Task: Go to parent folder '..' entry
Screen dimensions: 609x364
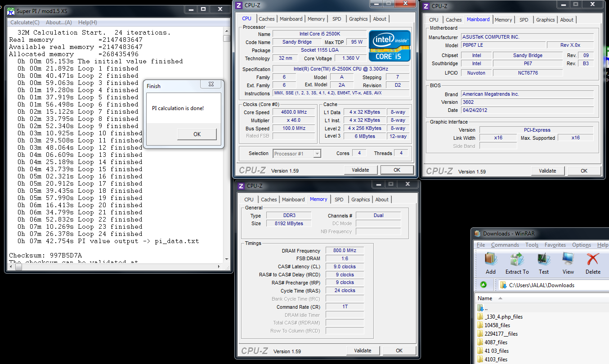Action: [x=483, y=308]
